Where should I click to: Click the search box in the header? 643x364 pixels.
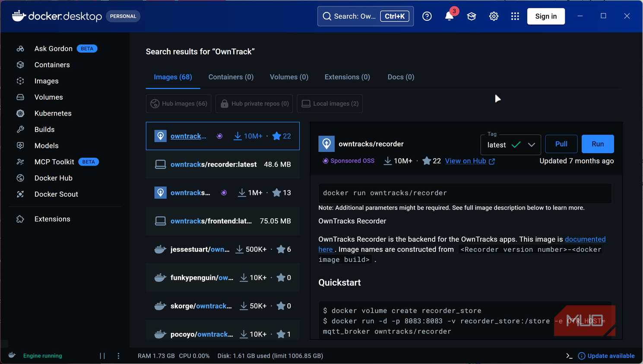coord(365,16)
